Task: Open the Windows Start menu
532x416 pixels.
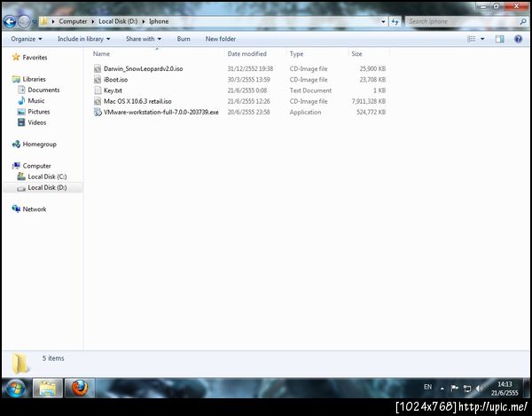Action: coord(15,389)
